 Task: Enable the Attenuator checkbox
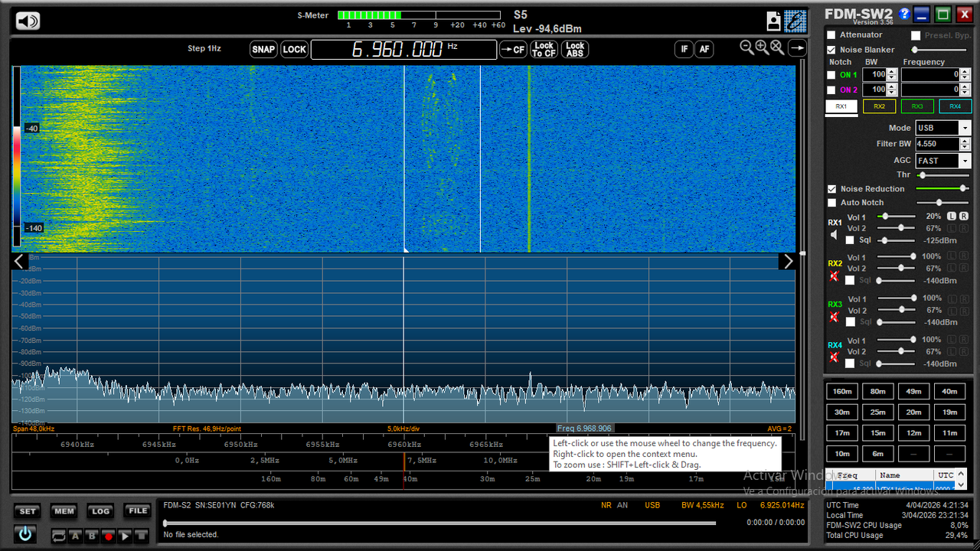point(831,35)
